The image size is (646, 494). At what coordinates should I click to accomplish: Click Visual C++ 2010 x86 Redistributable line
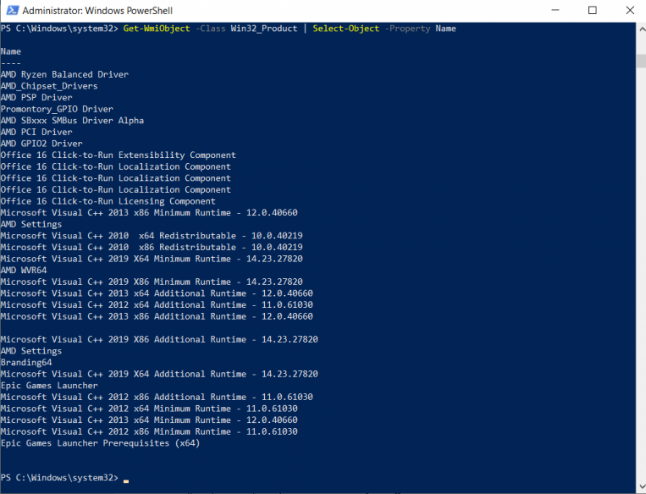152,247
